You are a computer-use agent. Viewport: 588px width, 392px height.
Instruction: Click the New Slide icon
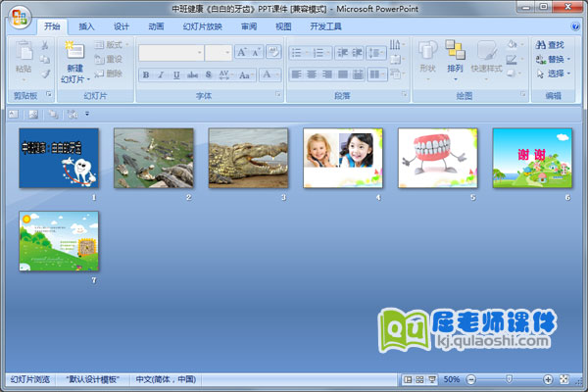[75, 50]
